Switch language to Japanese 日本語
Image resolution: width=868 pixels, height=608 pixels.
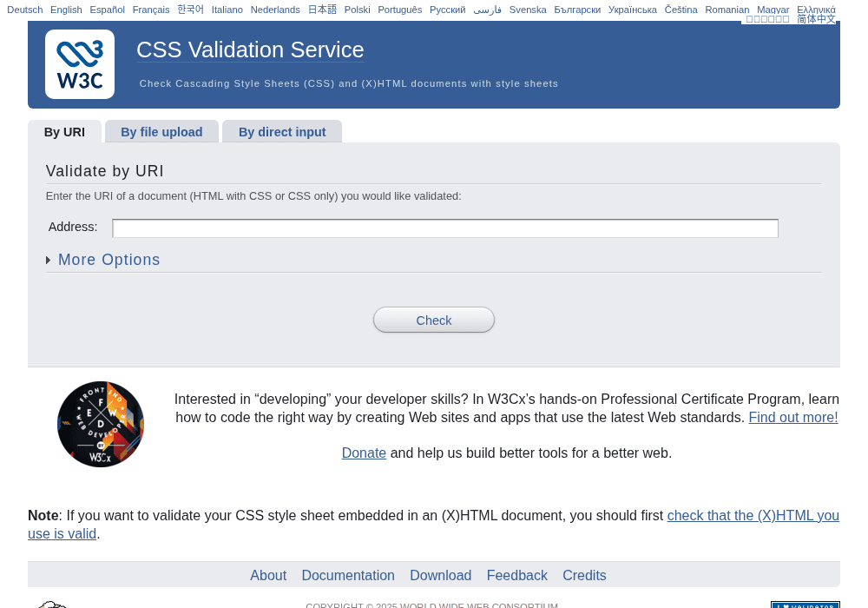pos(322,10)
